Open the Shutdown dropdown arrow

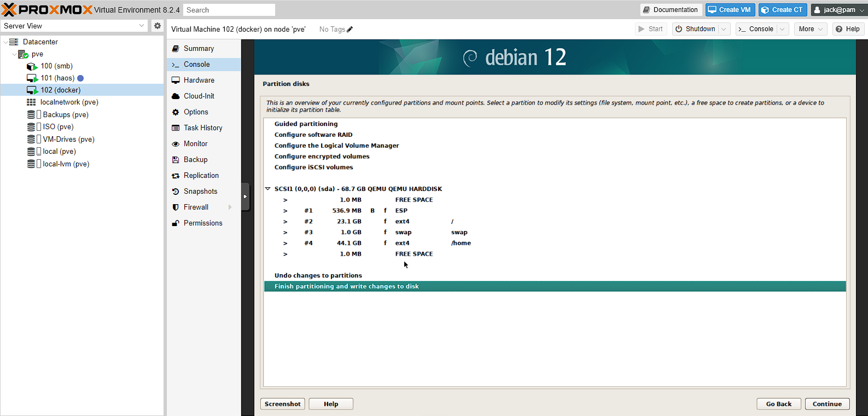pos(724,29)
